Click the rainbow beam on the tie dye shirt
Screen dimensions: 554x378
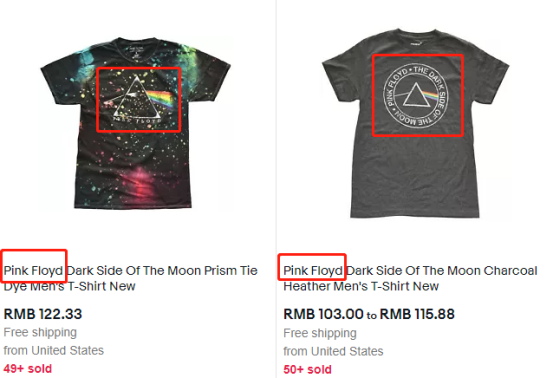pyautogui.click(x=161, y=99)
